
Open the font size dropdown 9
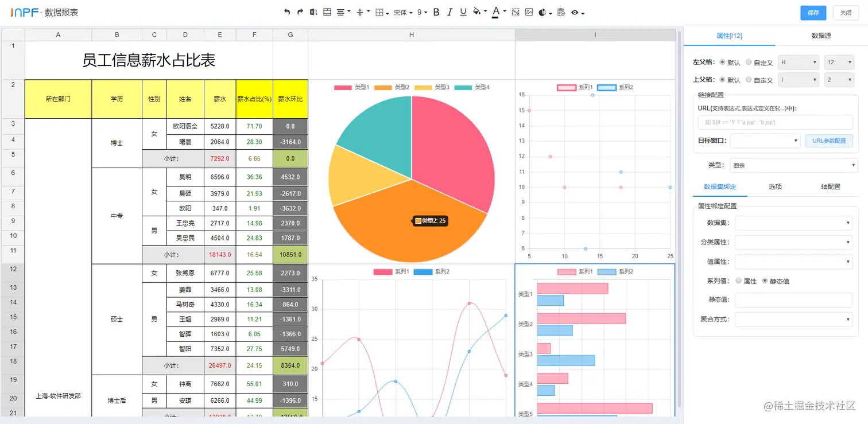(422, 12)
